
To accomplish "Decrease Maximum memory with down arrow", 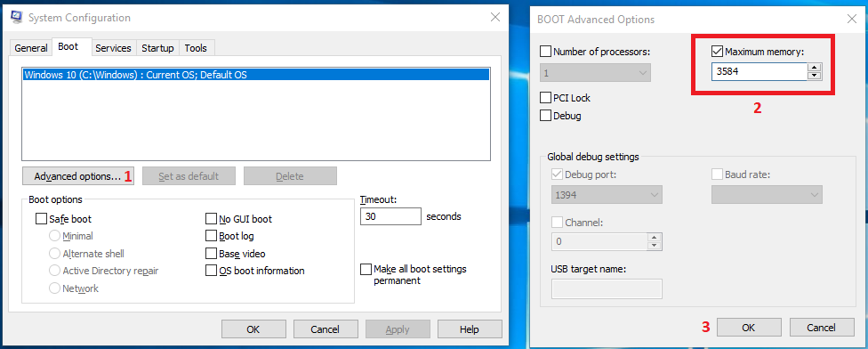I will tap(815, 76).
